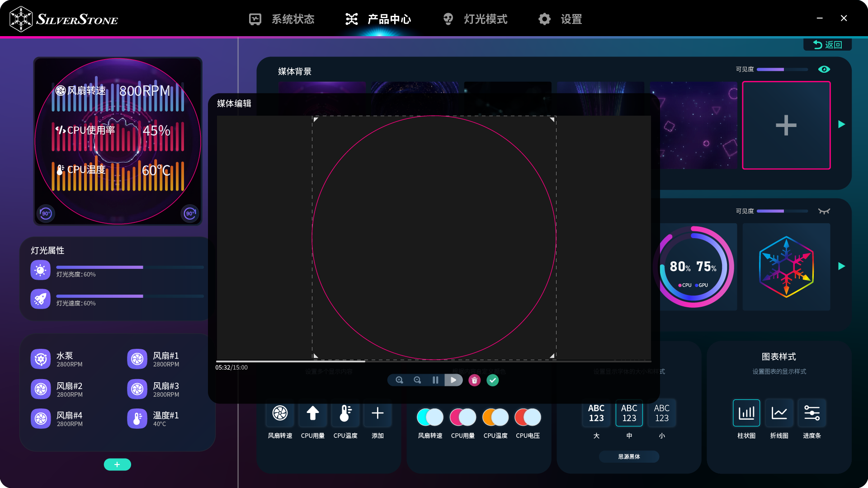Rotate the preview 90° with the left button

coord(46,213)
